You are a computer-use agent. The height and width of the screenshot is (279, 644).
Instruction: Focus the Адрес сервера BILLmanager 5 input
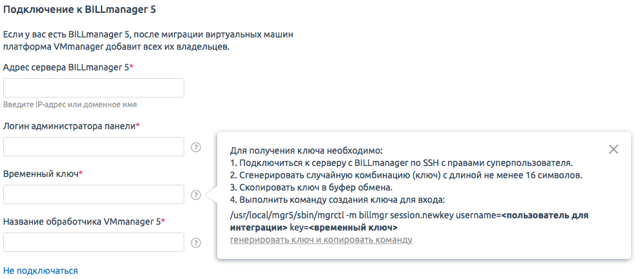94,88
